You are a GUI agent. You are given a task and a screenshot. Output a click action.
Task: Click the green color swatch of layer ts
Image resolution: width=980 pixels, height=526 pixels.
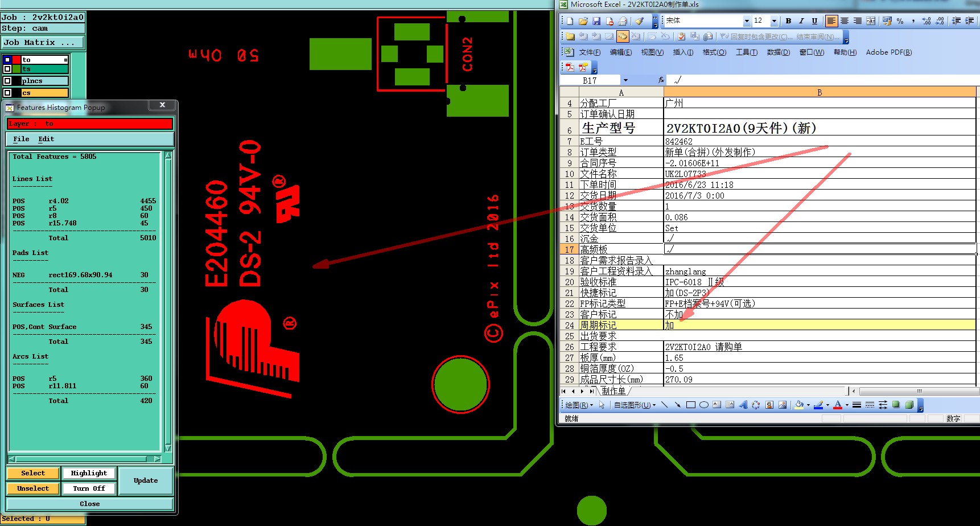(17, 69)
